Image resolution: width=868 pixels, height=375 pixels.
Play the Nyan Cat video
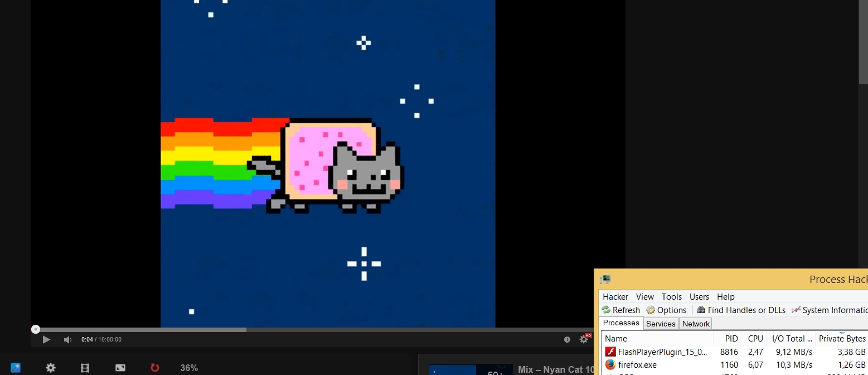(x=46, y=339)
